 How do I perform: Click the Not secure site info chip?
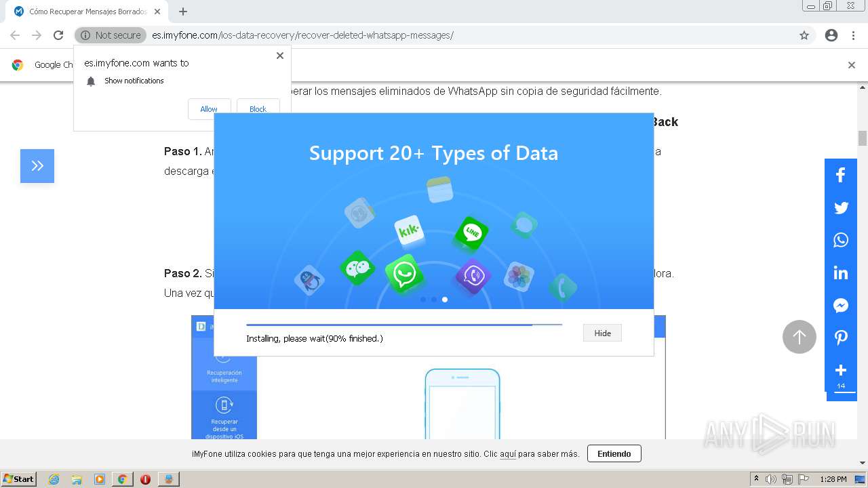coord(111,35)
